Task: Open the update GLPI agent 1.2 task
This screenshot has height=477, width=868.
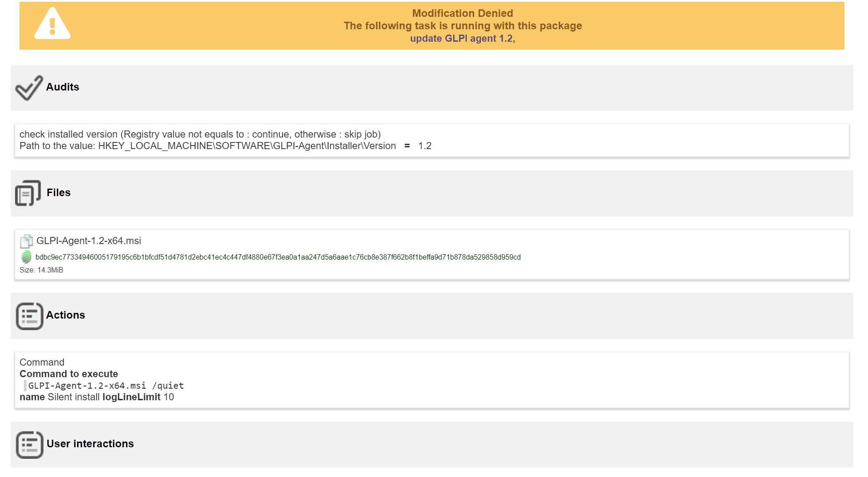Action: pyautogui.click(x=463, y=38)
